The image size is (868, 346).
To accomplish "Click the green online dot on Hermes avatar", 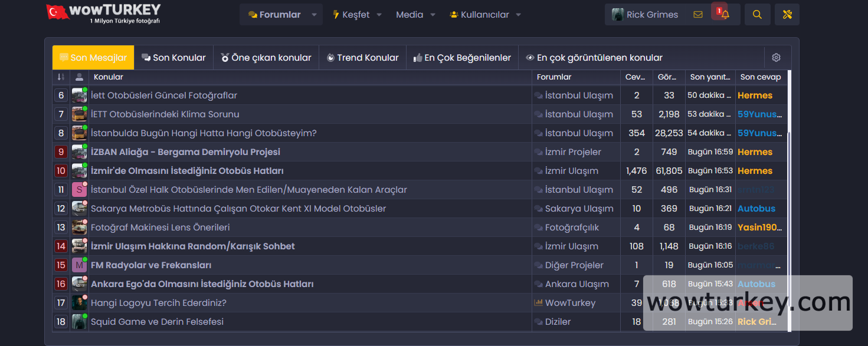I will [x=86, y=90].
